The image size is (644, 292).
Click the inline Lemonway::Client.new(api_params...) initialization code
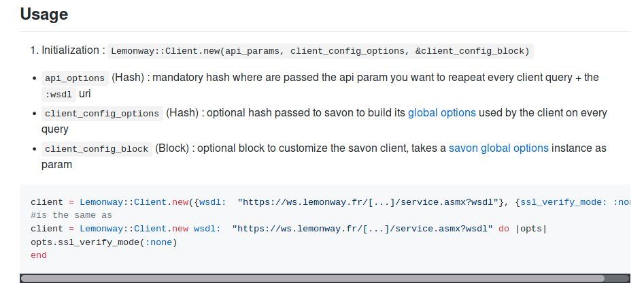[320, 50]
